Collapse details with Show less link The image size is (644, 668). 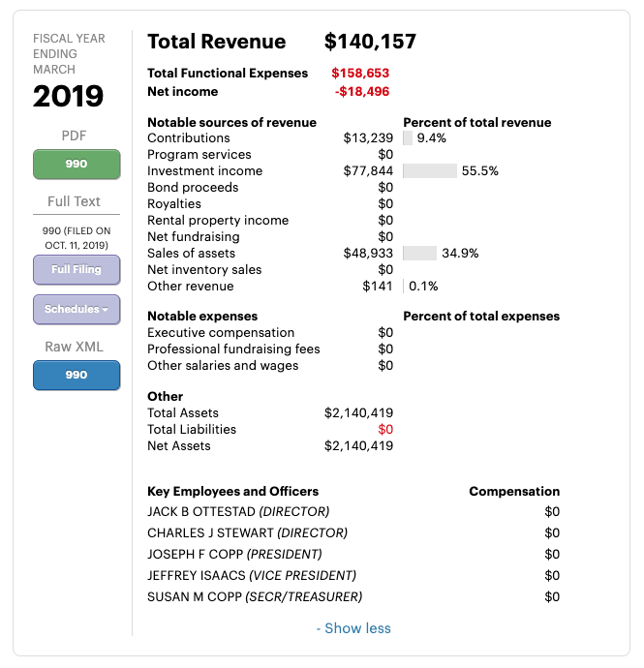[x=353, y=628]
